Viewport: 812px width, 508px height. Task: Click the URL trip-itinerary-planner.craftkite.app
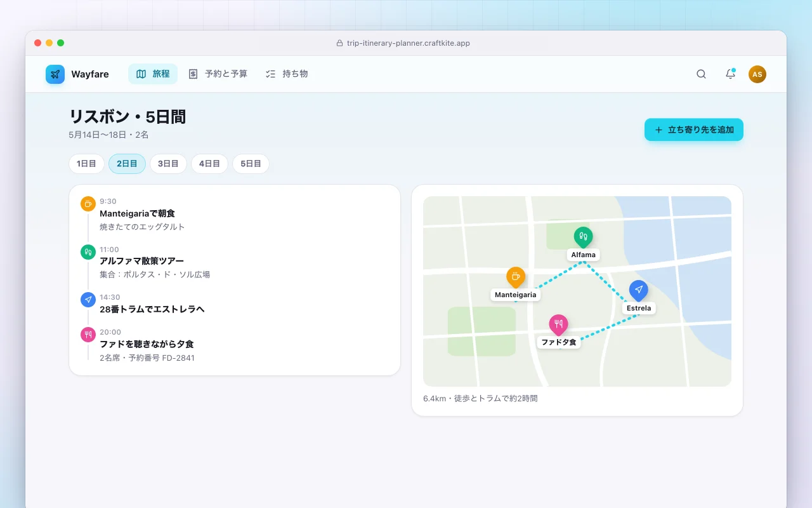409,43
